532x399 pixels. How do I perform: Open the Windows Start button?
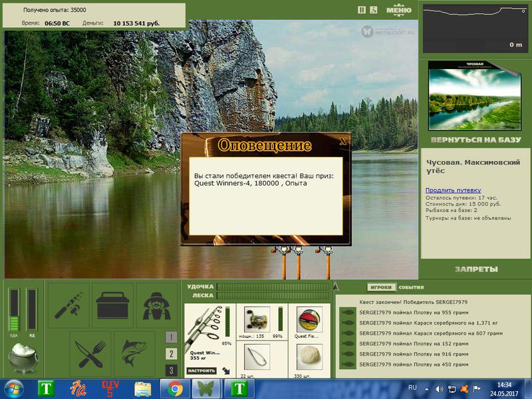pyautogui.click(x=13, y=389)
